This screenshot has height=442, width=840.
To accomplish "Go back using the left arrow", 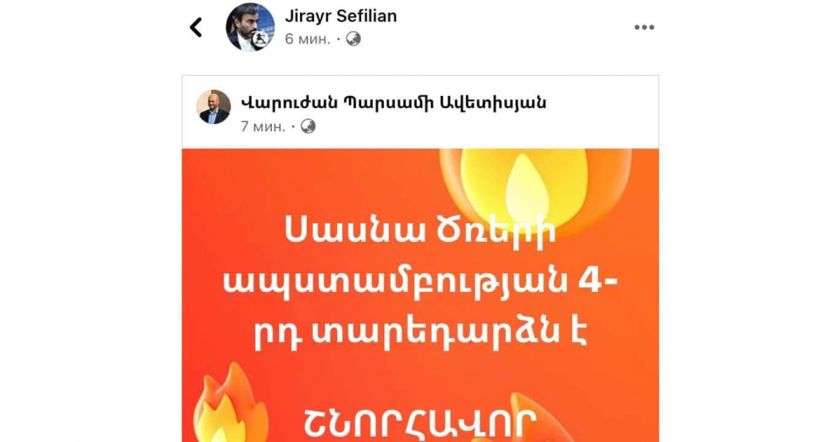I will point(197,27).
